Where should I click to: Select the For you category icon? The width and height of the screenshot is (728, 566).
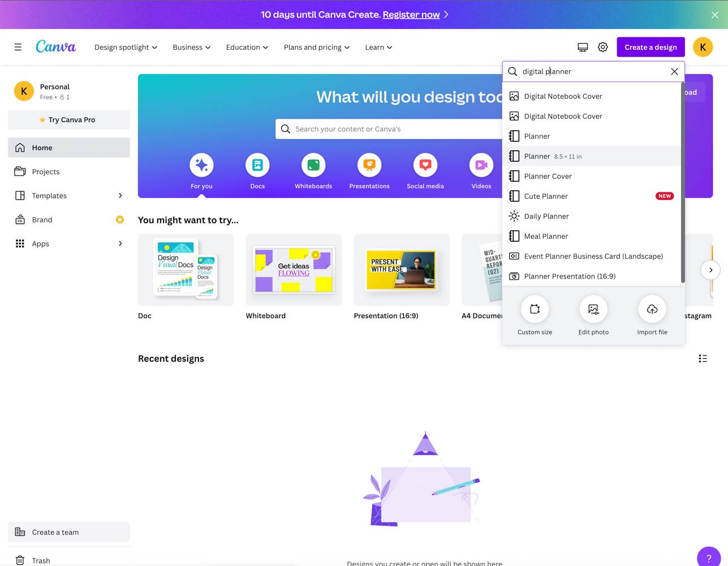pyautogui.click(x=201, y=165)
